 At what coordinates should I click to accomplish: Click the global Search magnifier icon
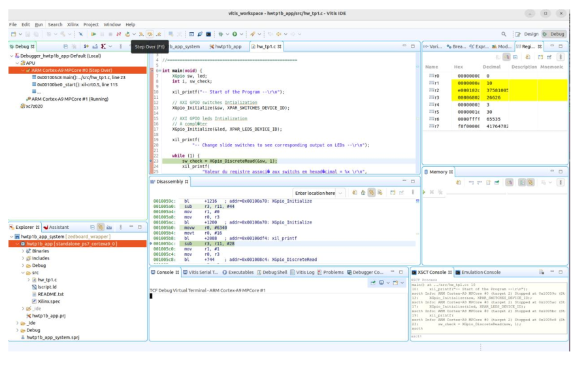[x=504, y=34]
